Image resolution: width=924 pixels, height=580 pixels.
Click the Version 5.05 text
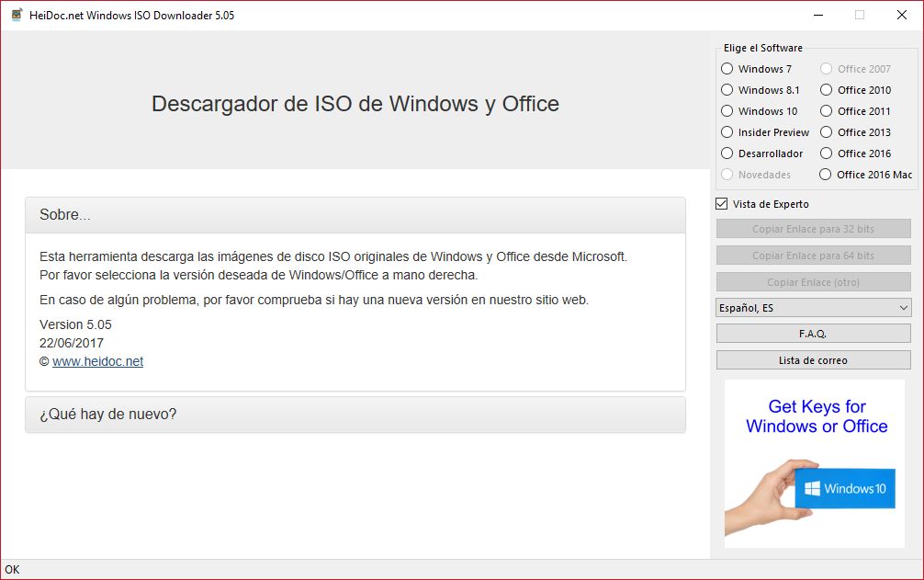coord(75,324)
